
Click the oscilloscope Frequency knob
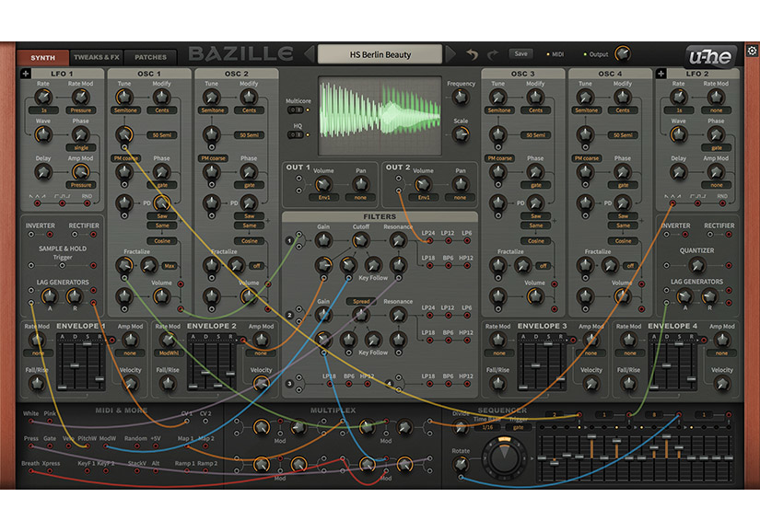click(x=461, y=98)
